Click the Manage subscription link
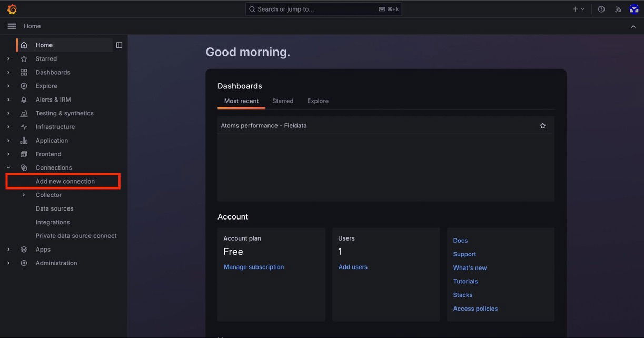Image resolution: width=644 pixels, height=338 pixels. [254, 267]
